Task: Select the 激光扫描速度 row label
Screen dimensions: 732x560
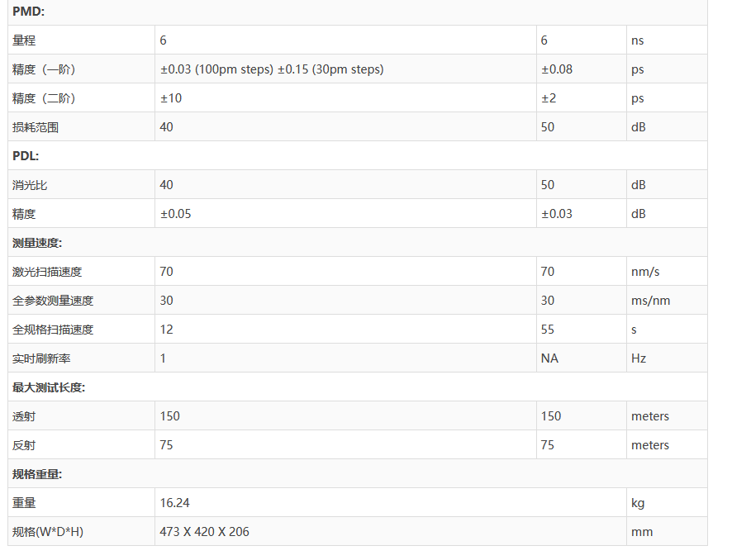Action: 47,272
